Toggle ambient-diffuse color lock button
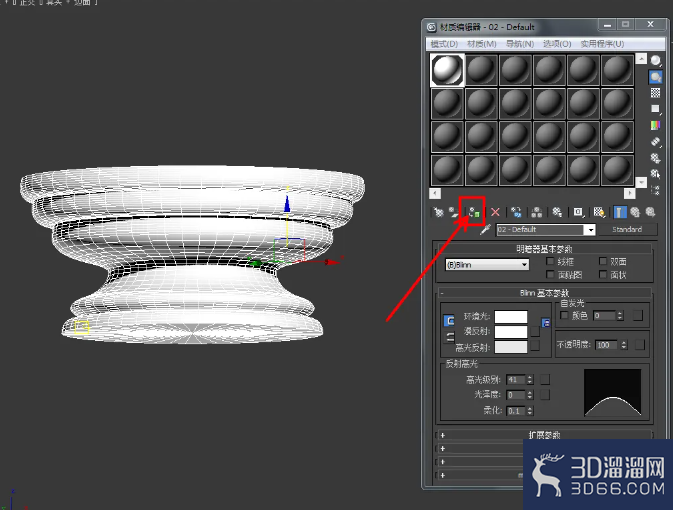The image size is (673, 510). [449, 321]
